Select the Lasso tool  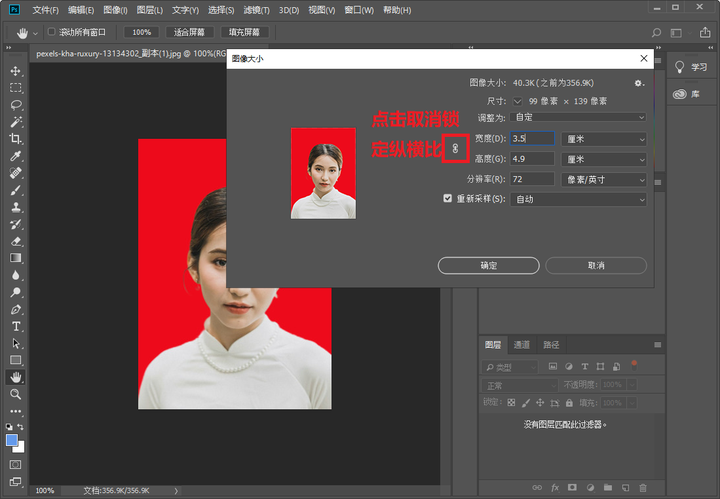16,105
